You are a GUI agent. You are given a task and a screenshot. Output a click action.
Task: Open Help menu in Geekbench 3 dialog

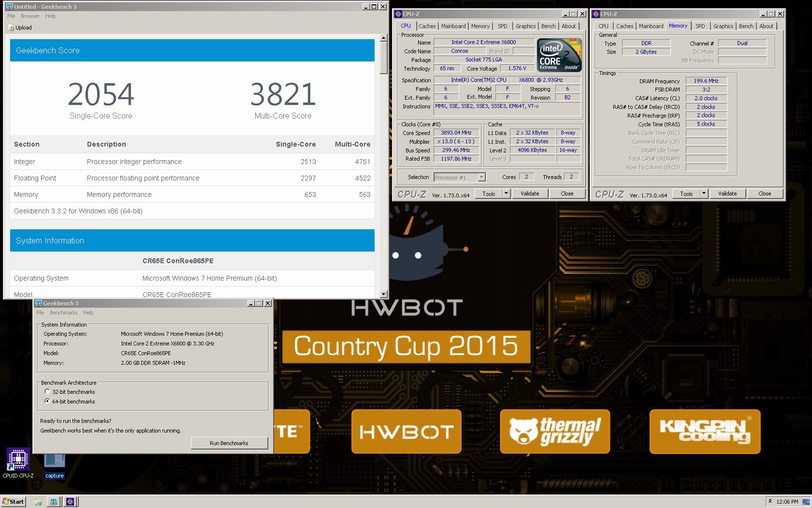88,313
